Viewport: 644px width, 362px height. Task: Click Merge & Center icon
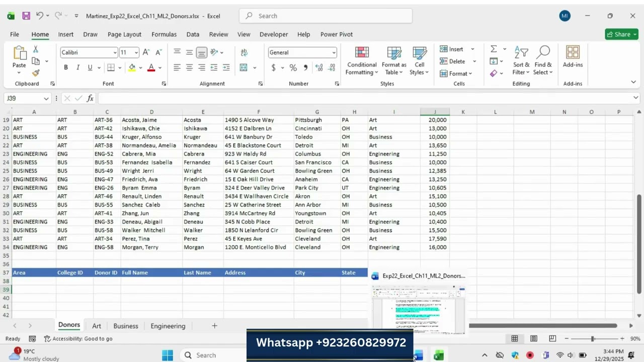[244, 67]
